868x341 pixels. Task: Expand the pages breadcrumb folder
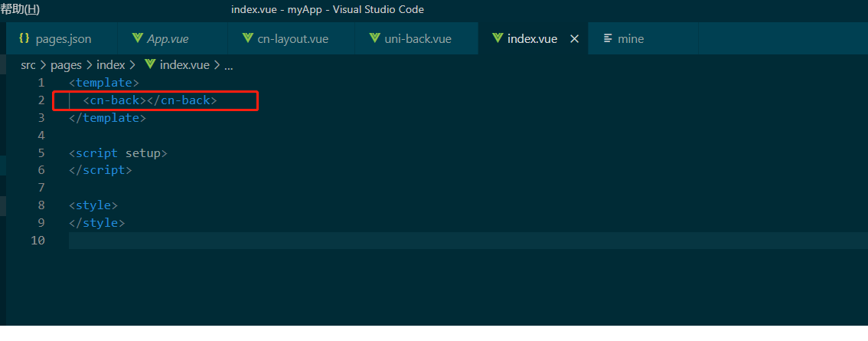point(66,65)
